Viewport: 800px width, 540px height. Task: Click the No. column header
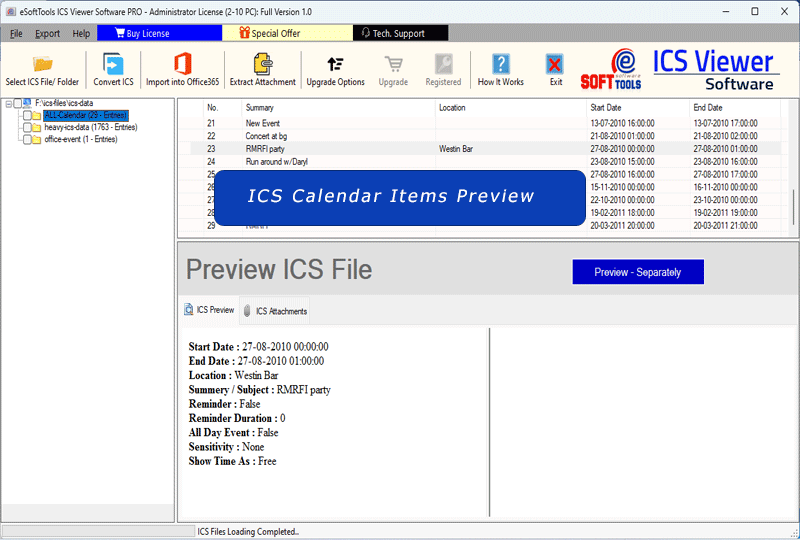click(222, 108)
